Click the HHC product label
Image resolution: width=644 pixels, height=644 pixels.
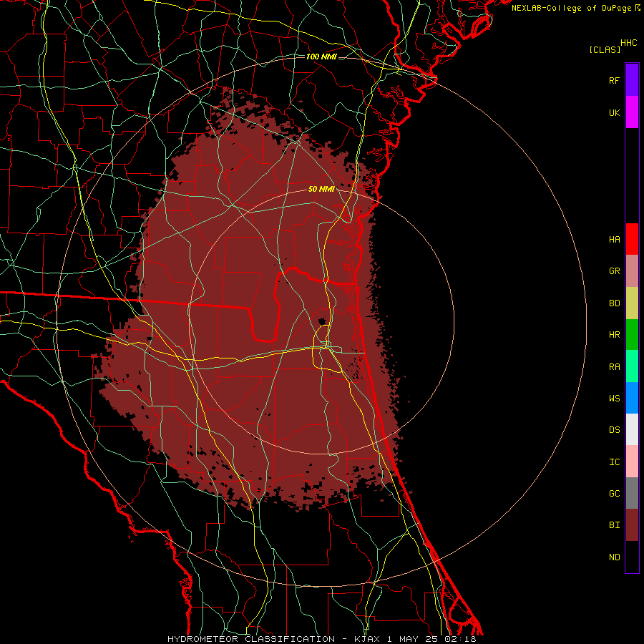coord(628,43)
